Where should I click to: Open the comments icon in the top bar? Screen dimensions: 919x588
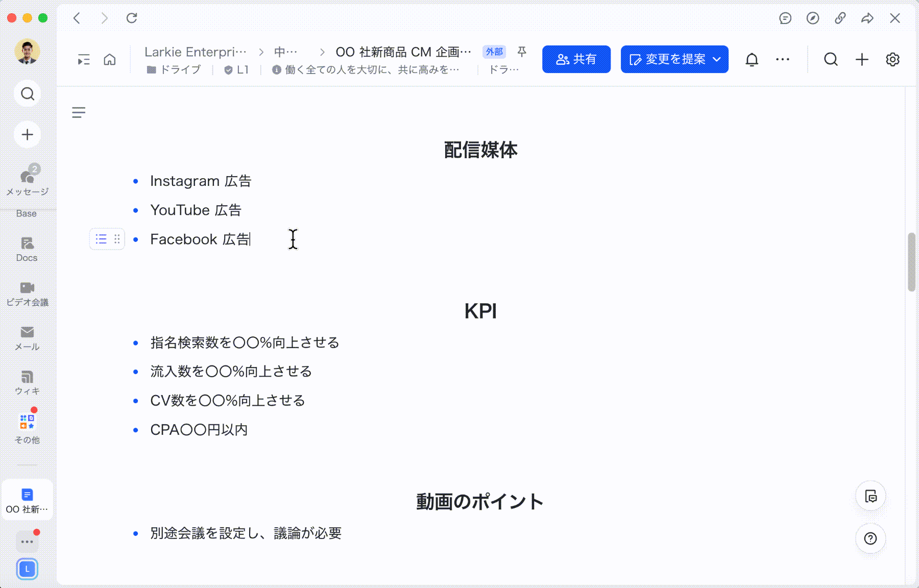point(785,18)
